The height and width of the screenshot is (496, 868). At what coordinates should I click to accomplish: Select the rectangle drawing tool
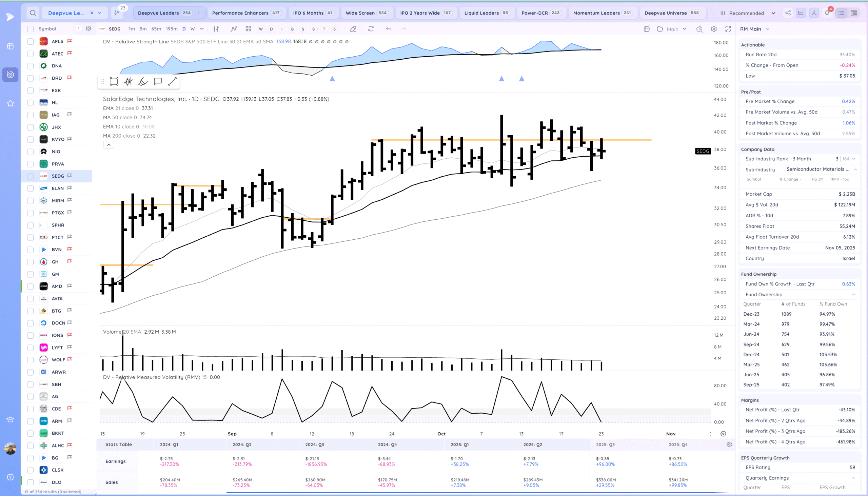click(114, 81)
